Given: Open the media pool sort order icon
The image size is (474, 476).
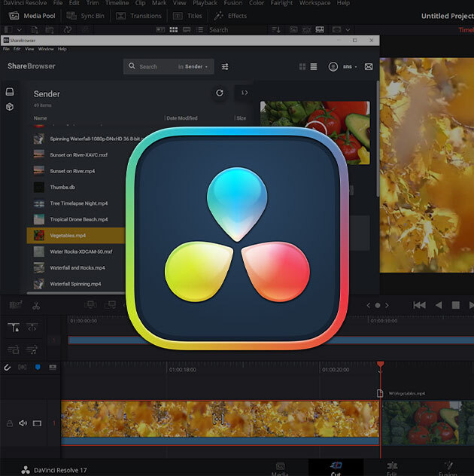Looking at the screenshot, I should [276, 30].
